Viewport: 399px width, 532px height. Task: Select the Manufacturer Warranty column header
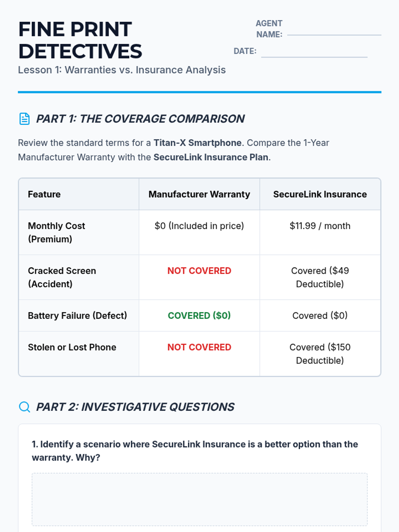pyautogui.click(x=199, y=194)
